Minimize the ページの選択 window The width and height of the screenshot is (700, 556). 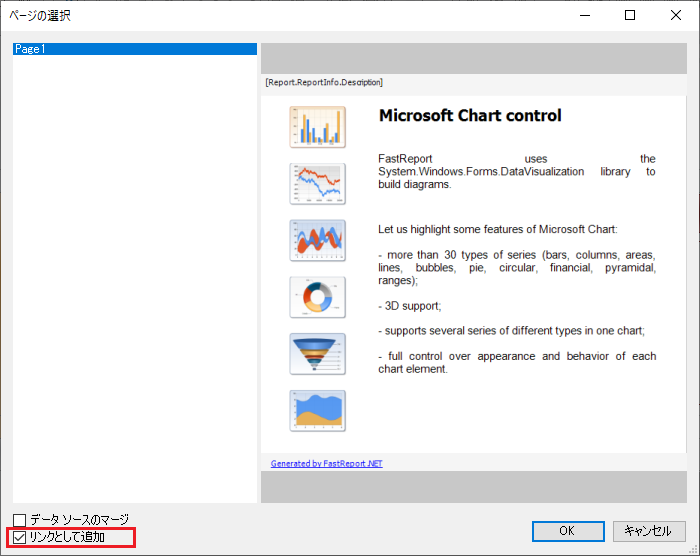584,15
